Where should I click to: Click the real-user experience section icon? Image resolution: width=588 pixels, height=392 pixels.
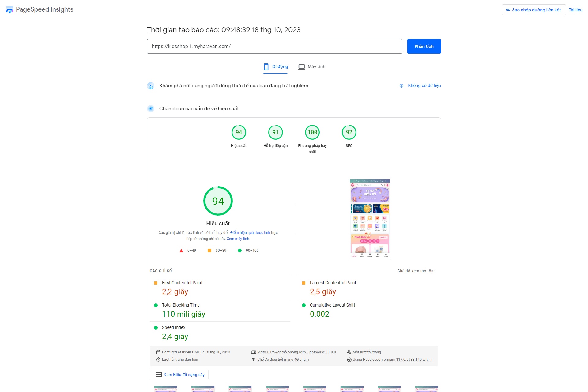point(151,86)
